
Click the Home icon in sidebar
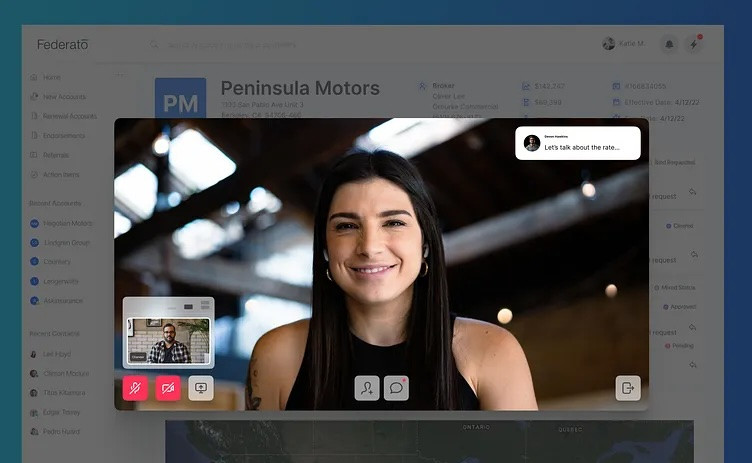click(x=34, y=77)
